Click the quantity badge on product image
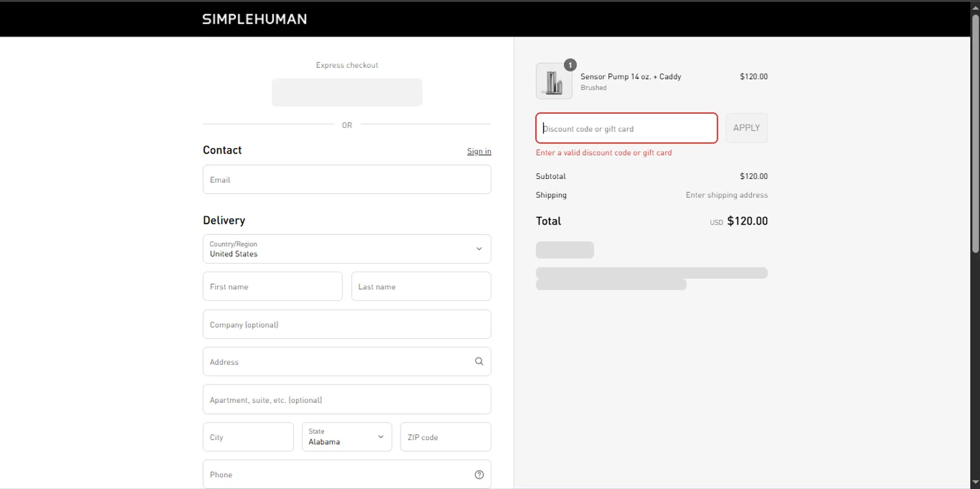 (x=570, y=65)
